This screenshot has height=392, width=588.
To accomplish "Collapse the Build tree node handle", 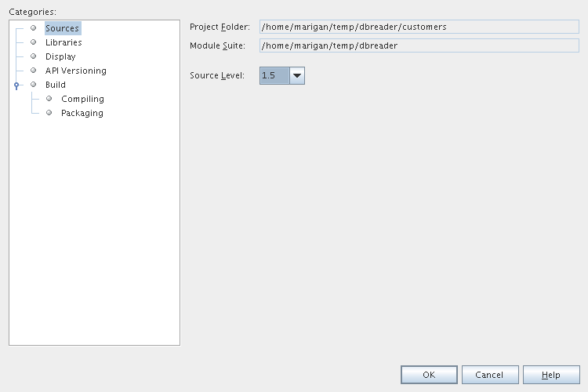I will tap(16, 85).
